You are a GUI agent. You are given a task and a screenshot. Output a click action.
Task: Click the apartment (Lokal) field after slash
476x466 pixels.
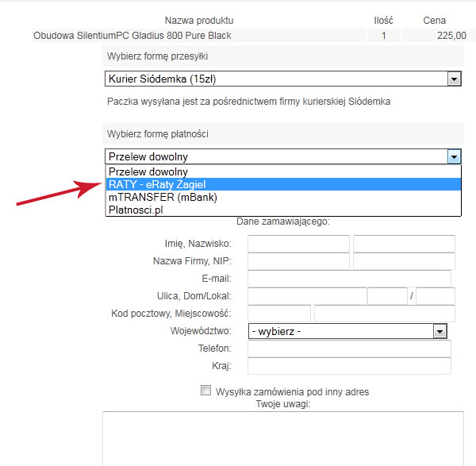click(435, 296)
